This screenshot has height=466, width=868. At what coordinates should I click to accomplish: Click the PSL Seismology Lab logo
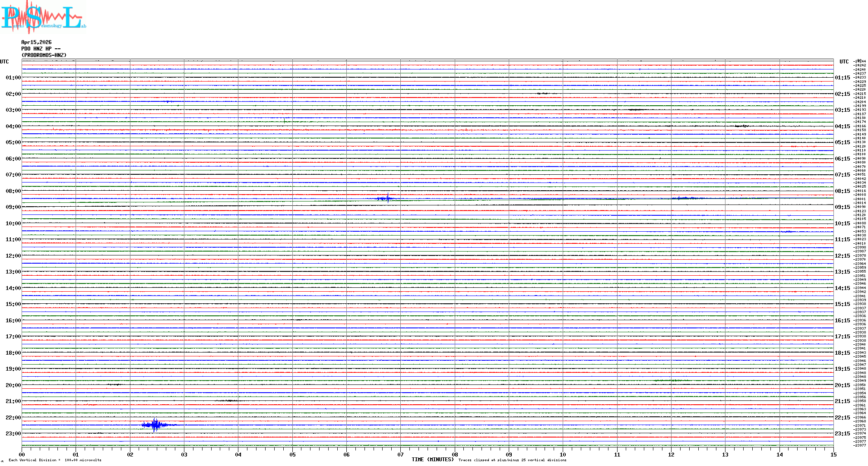tap(43, 16)
